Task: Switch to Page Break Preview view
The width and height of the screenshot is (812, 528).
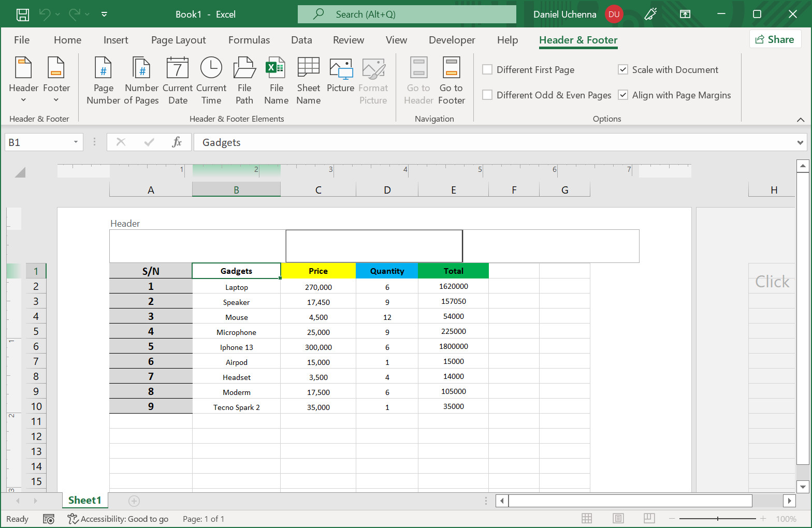Action: coord(649,518)
